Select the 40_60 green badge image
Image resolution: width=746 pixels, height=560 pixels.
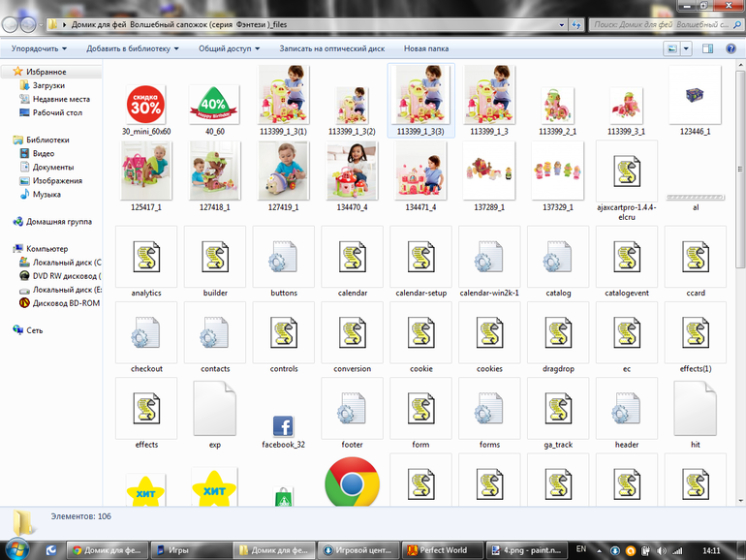point(214,105)
